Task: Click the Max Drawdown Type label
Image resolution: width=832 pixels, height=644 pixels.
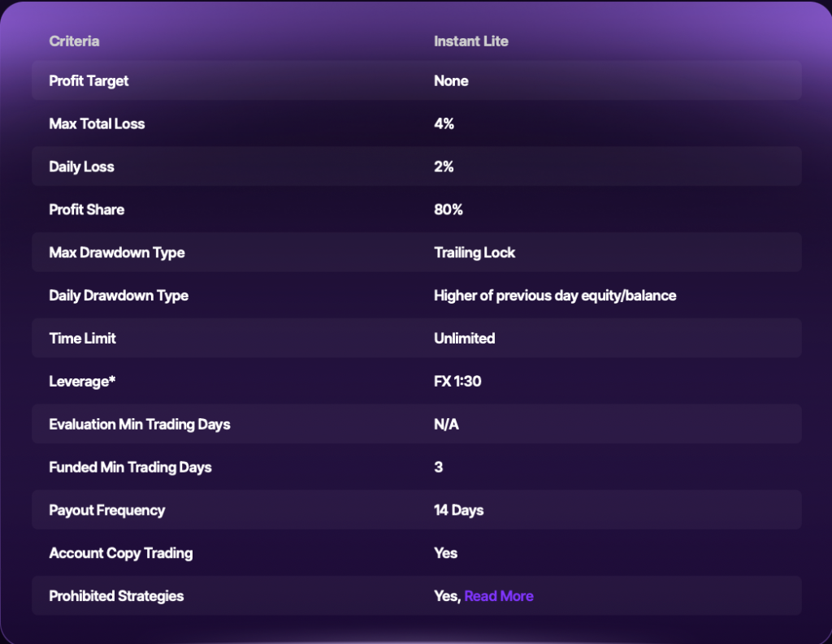Action: [116, 253]
